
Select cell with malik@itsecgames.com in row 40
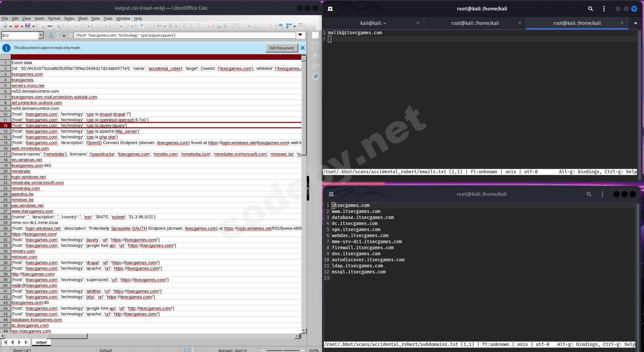coord(34,286)
